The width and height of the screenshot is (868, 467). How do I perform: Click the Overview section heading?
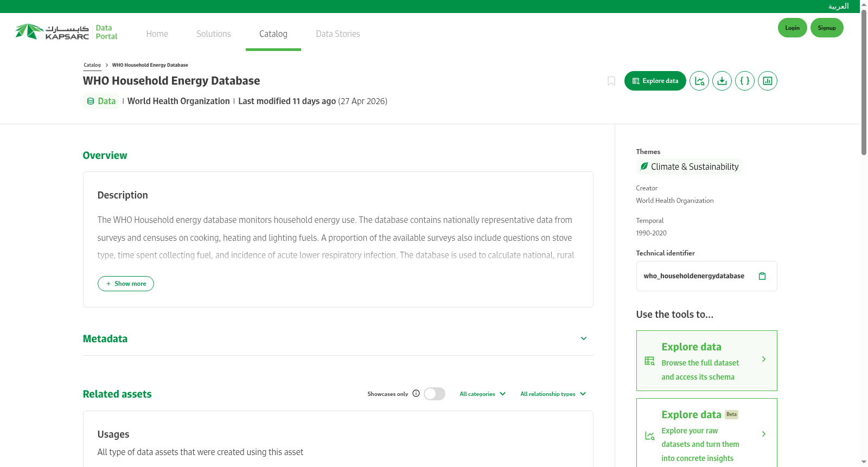pyautogui.click(x=105, y=156)
